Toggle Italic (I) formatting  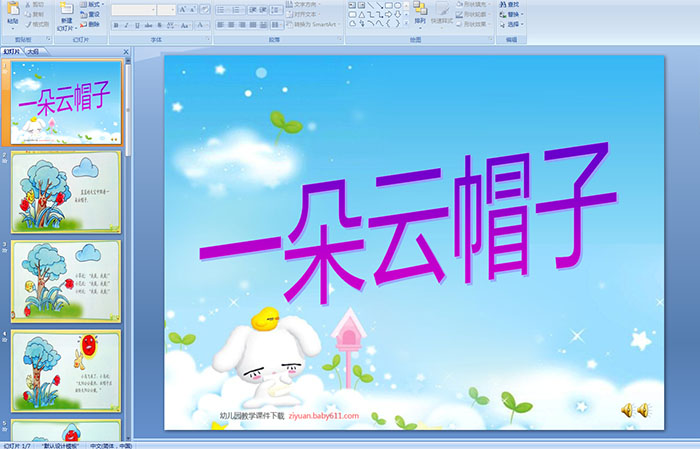click(126, 25)
